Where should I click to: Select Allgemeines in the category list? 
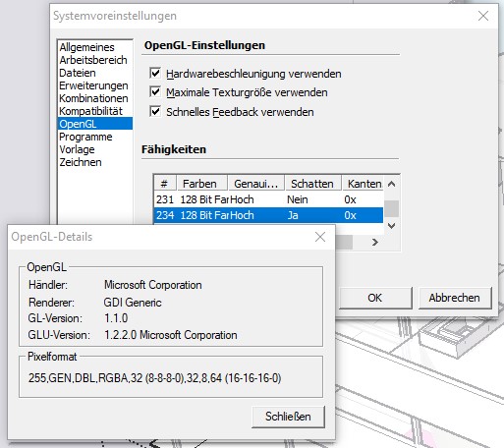86,47
